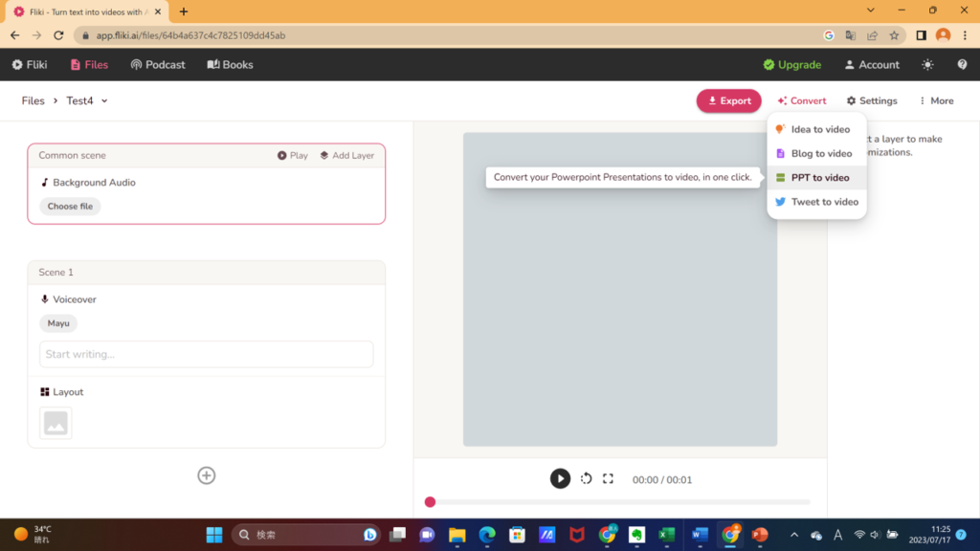Play the Common scene
This screenshot has width=980, height=551.
[293, 156]
